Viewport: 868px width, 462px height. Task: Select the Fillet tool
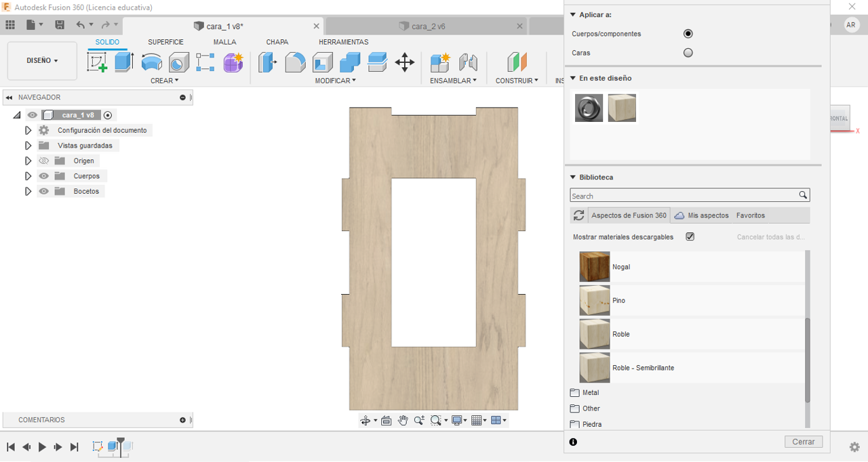pyautogui.click(x=295, y=62)
